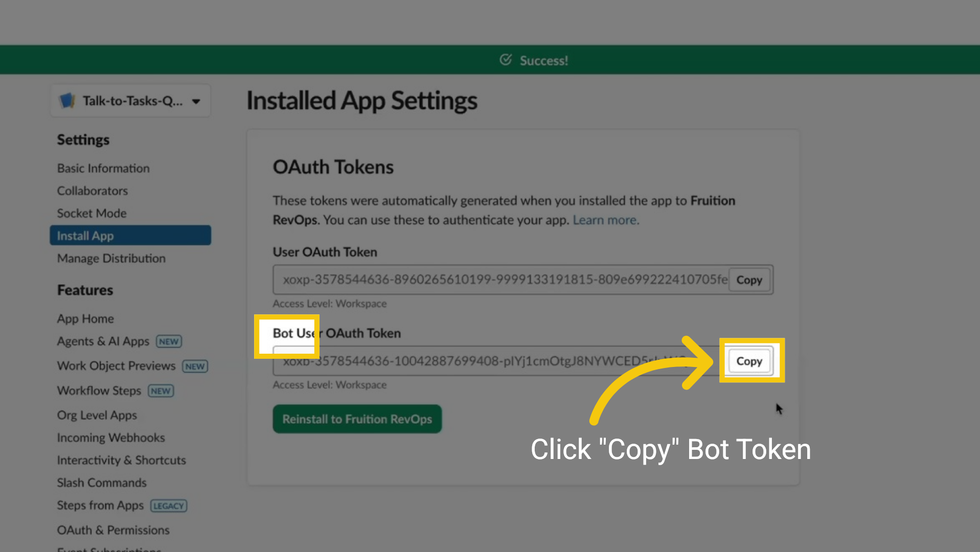Go to Interactivity & Shortcuts
The width and height of the screenshot is (980, 552).
pyautogui.click(x=122, y=460)
